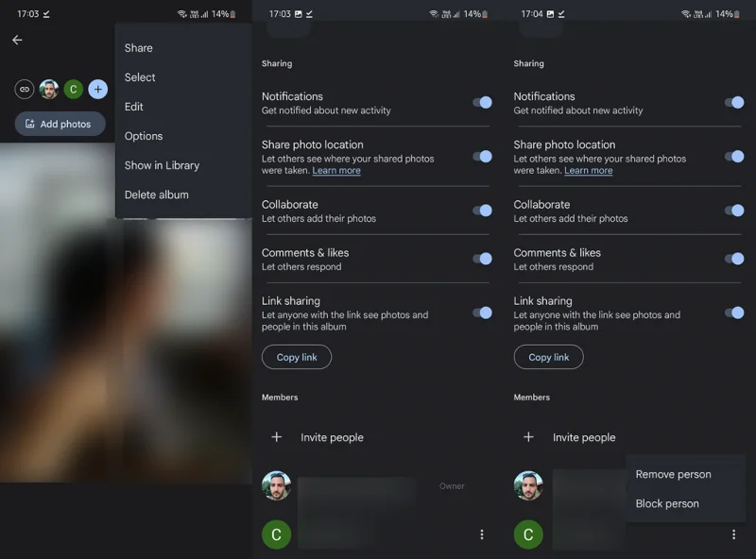756x559 pixels.
Task: Tap Wi-Fi status icon in right screen
Action: [686, 14]
